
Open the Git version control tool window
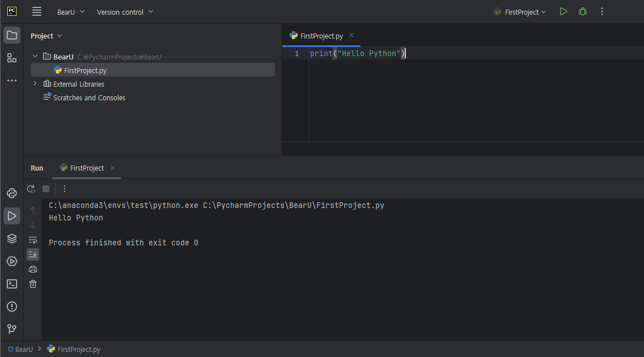(x=12, y=329)
